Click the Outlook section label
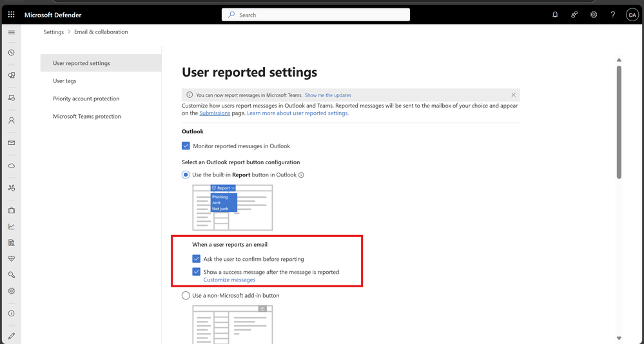Screen dimensions: 644x344 pos(193,131)
